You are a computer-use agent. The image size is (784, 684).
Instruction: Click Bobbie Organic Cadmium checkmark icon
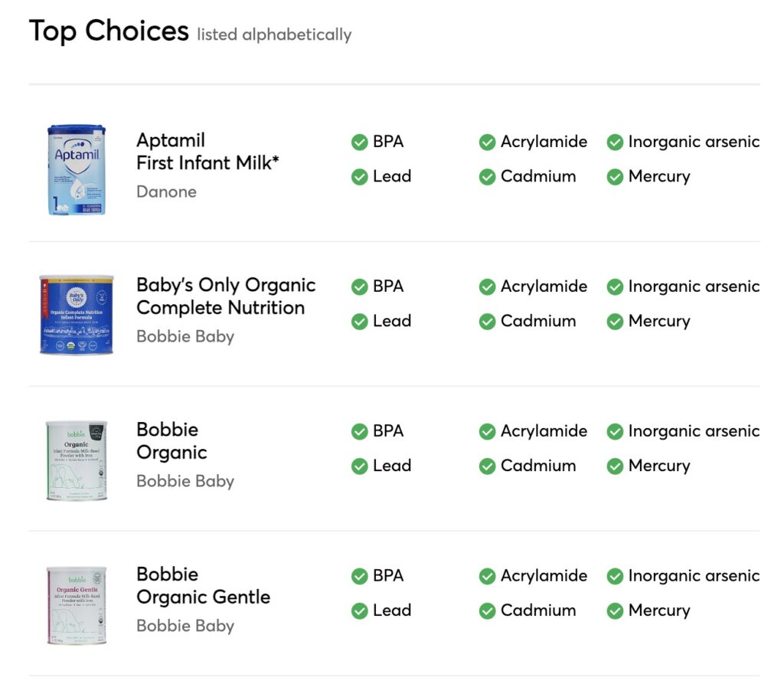coord(487,466)
